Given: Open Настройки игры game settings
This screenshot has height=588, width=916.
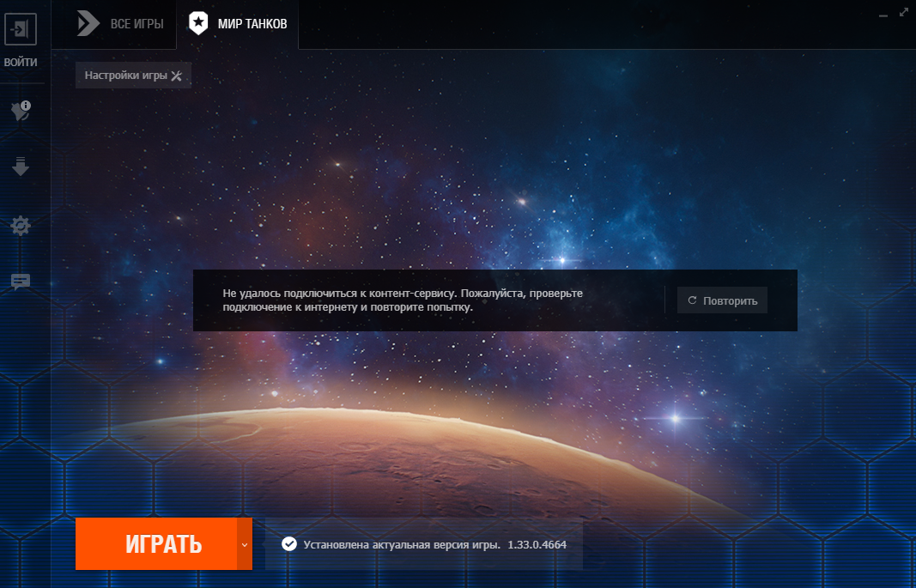Looking at the screenshot, I should [x=133, y=76].
